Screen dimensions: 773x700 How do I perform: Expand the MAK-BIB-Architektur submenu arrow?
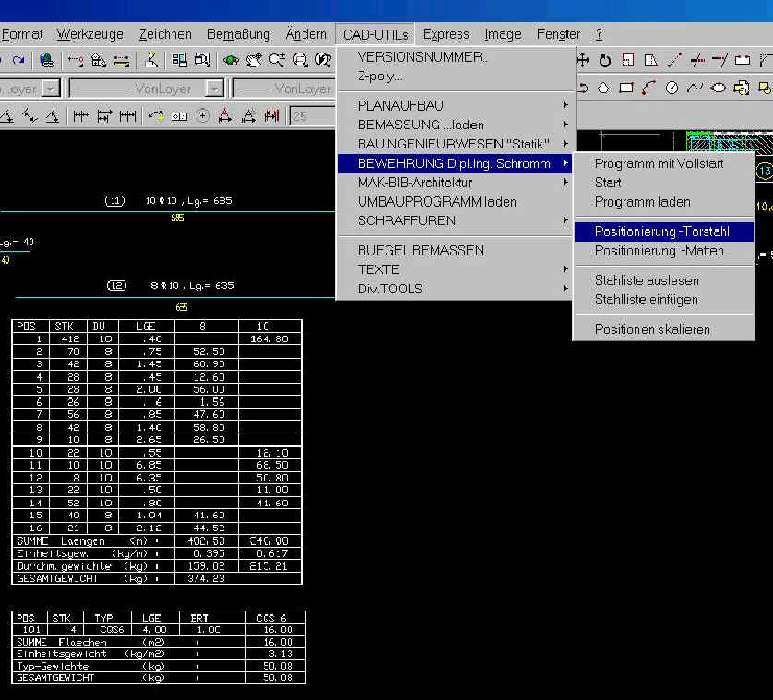(565, 183)
